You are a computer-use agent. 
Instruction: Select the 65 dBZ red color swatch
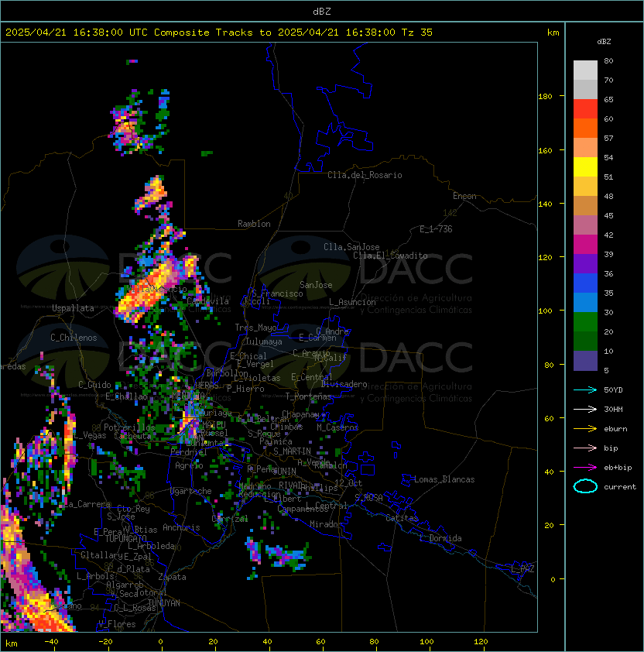point(585,108)
